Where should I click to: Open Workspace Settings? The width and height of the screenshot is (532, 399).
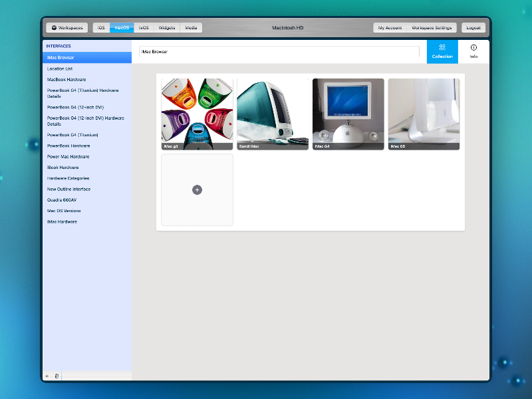pos(432,28)
